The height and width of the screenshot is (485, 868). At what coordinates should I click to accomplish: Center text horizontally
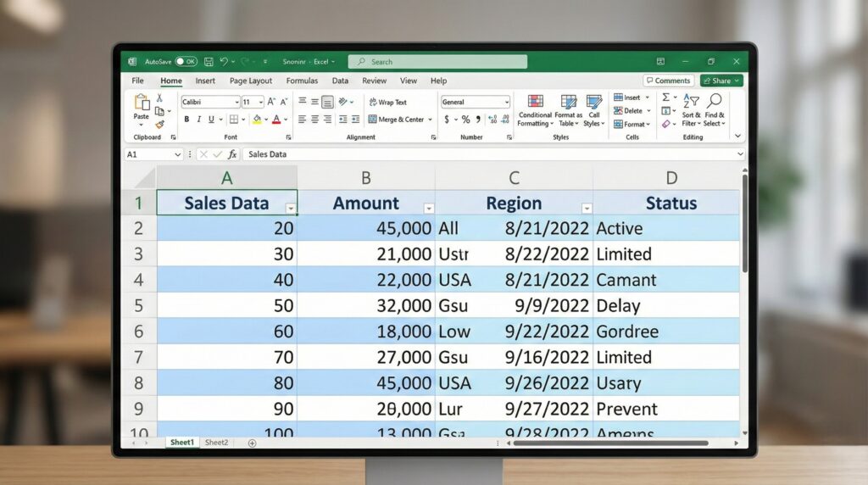click(x=314, y=119)
